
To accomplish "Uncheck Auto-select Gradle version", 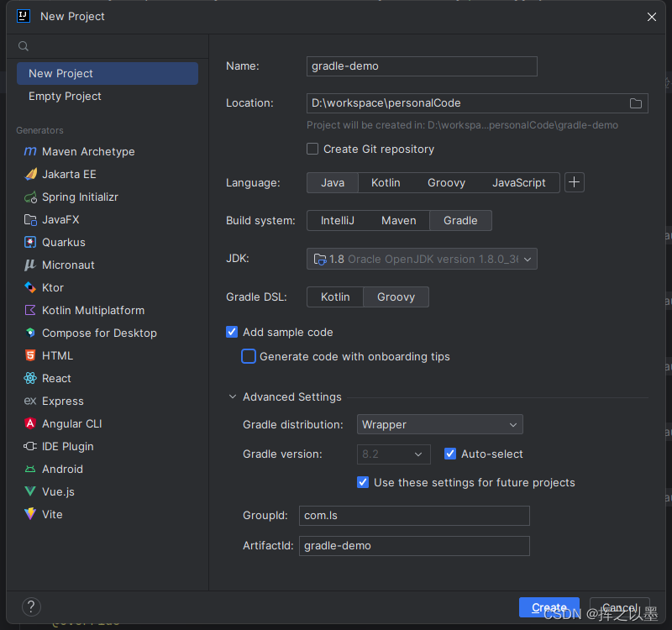I will pyautogui.click(x=450, y=454).
